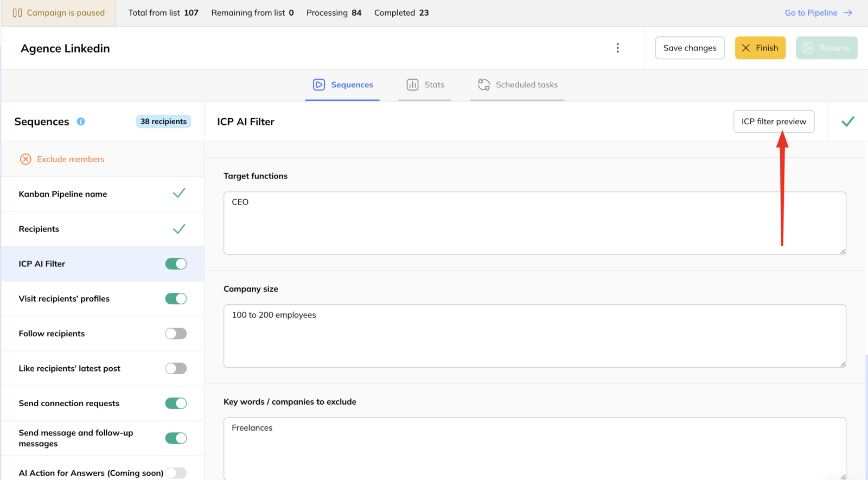The width and height of the screenshot is (868, 480).
Task: Click the Resume campaign button
Action: (827, 48)
